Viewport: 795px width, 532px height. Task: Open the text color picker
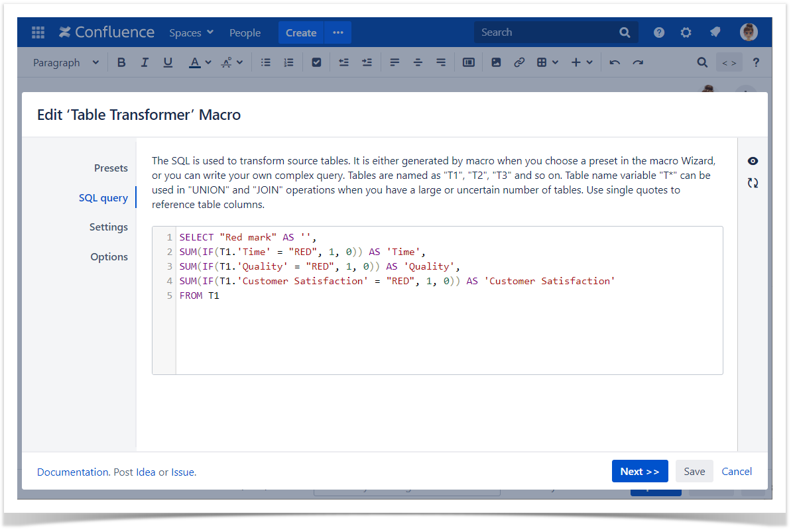[x=199, y=62]
